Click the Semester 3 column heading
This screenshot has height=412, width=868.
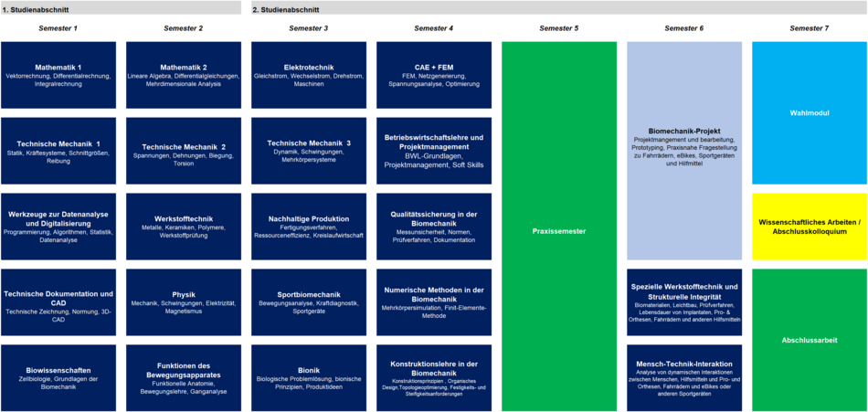[308, 28]
